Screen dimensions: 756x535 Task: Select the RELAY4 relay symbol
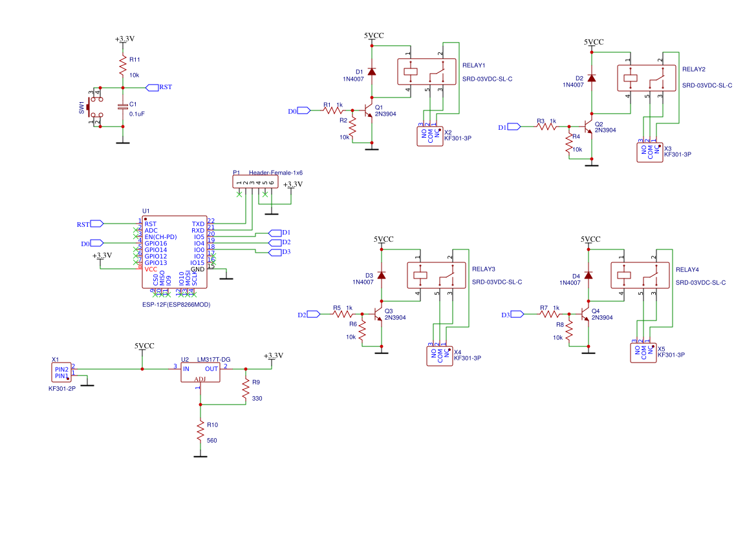(x=640, y=275)
